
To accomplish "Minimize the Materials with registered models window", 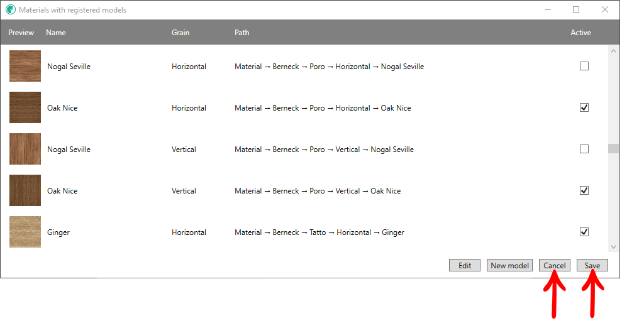I will pos(548,10).
